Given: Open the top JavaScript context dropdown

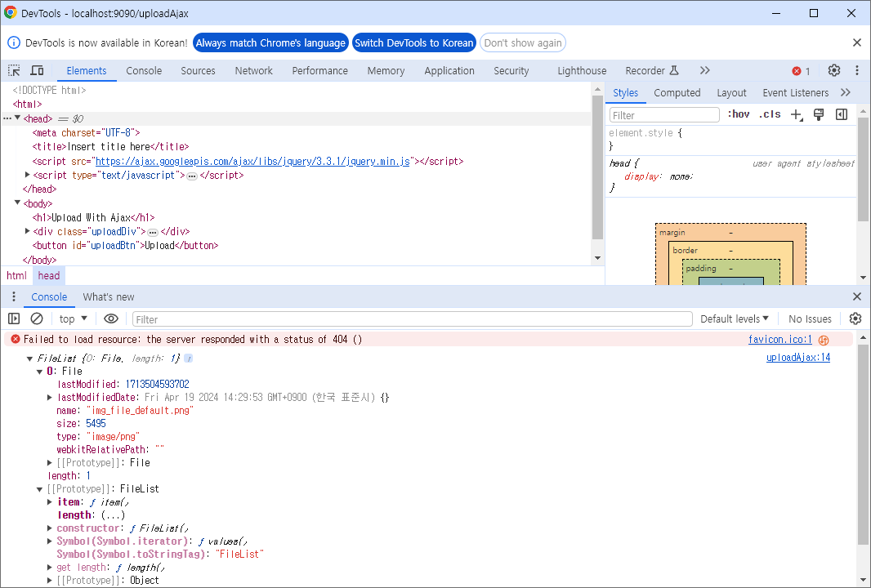Looking at the screenshot, I should (x=74, y=318).
